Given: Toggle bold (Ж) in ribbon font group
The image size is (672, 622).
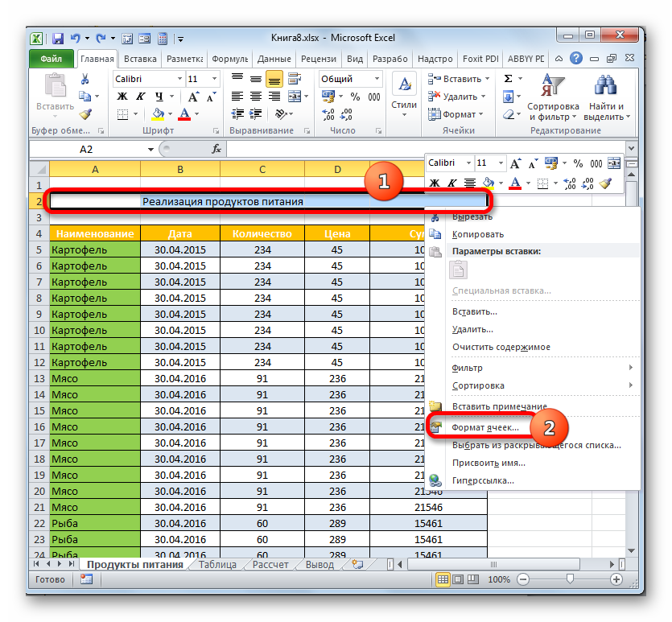Looking at the screenshot, I should click(x=122, y=97).
